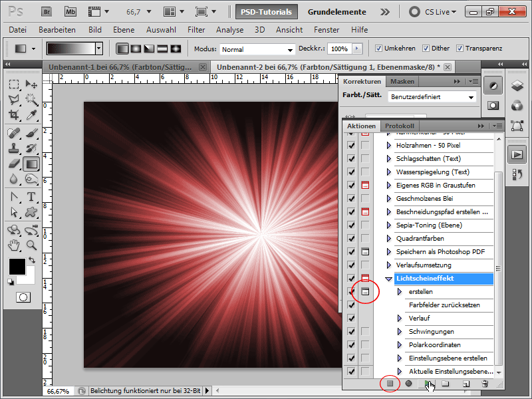Image resolution: width=532 pixels, height=399 pixels.
Task: Open the Filter menu
Action: click(x=196, y=30)
